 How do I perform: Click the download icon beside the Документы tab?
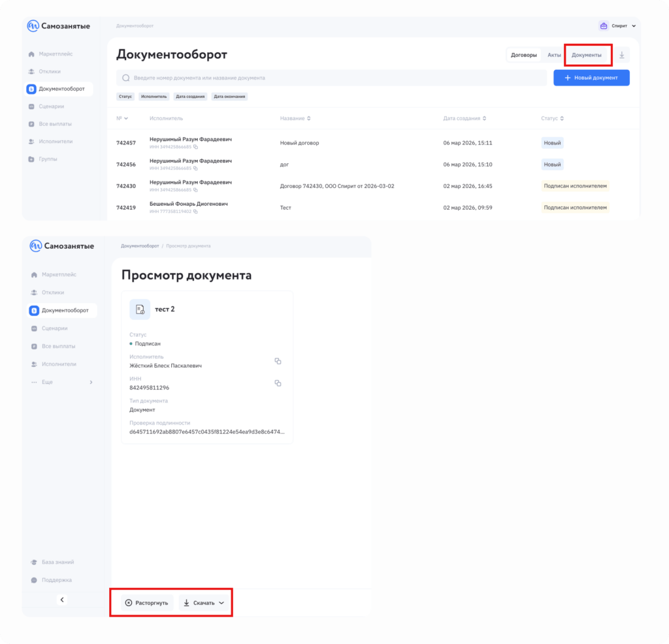coord(621,56)
